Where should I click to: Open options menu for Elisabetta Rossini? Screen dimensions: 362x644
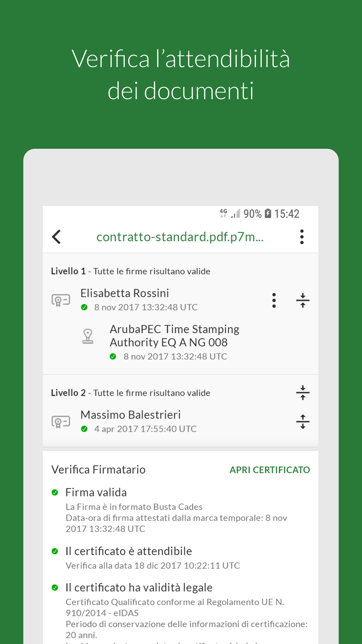coord(274,300)
